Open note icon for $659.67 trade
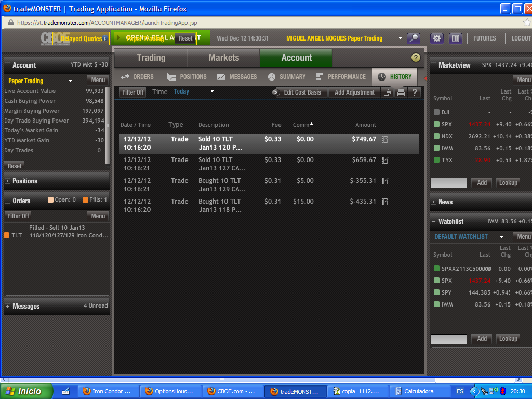The image size is (532, 399). 385,160
